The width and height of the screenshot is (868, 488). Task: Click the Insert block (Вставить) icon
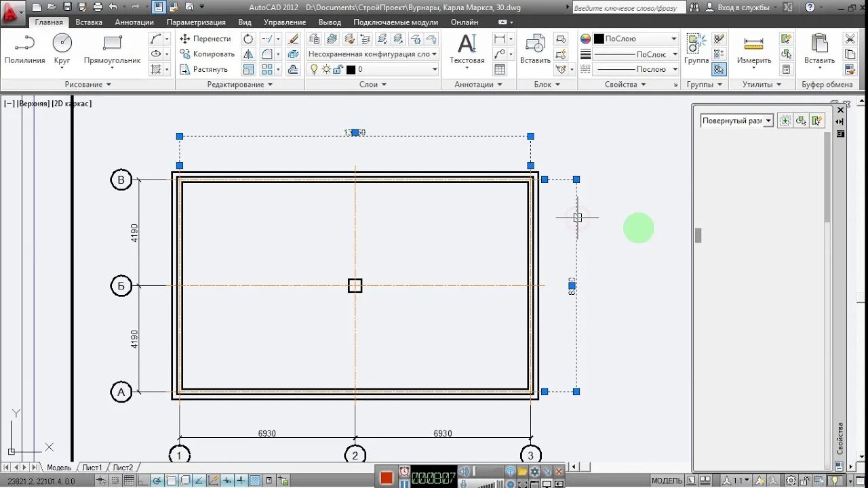click(x=535, y=49)
